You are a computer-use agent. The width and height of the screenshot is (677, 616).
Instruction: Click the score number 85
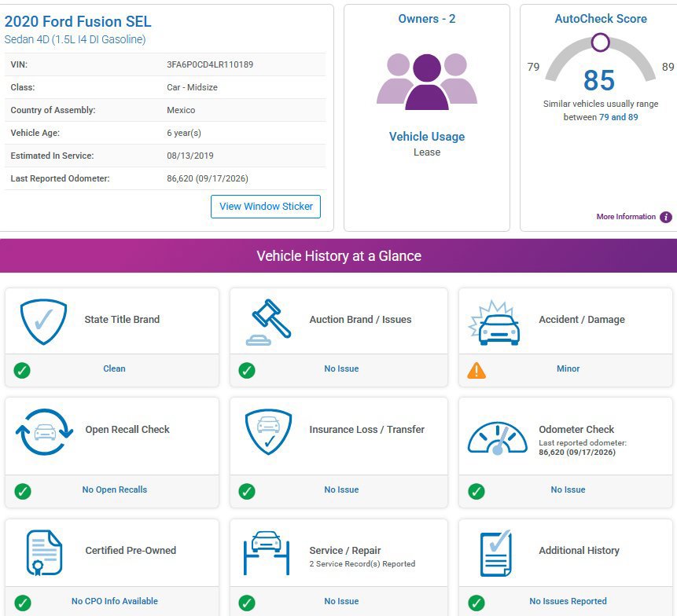[x=599, y=80]
